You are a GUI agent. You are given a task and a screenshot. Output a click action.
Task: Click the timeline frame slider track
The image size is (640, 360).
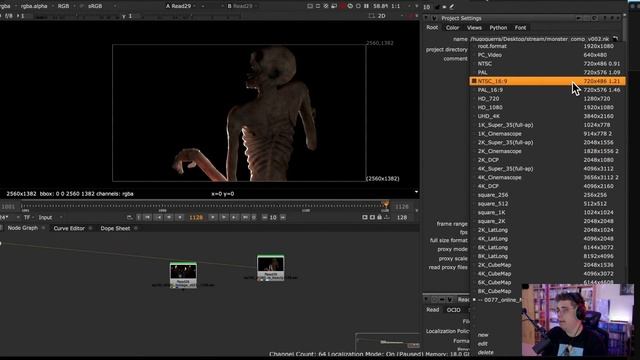tap(204, 206)
